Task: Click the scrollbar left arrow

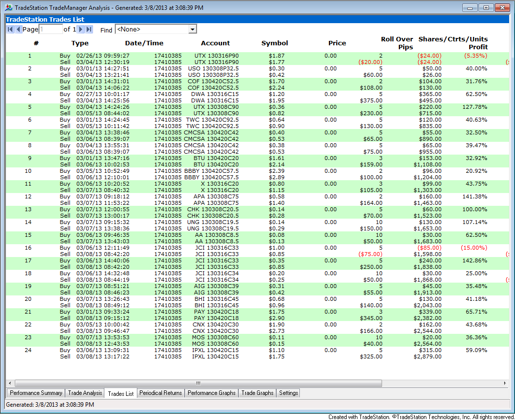Action: pyautogui.click(x=10, y=383)
